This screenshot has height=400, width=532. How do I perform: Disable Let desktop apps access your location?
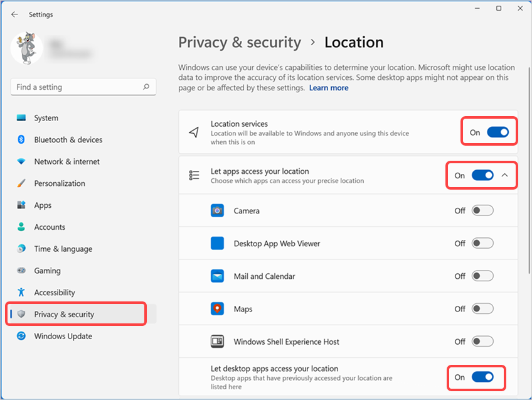[x=482, y=377]
